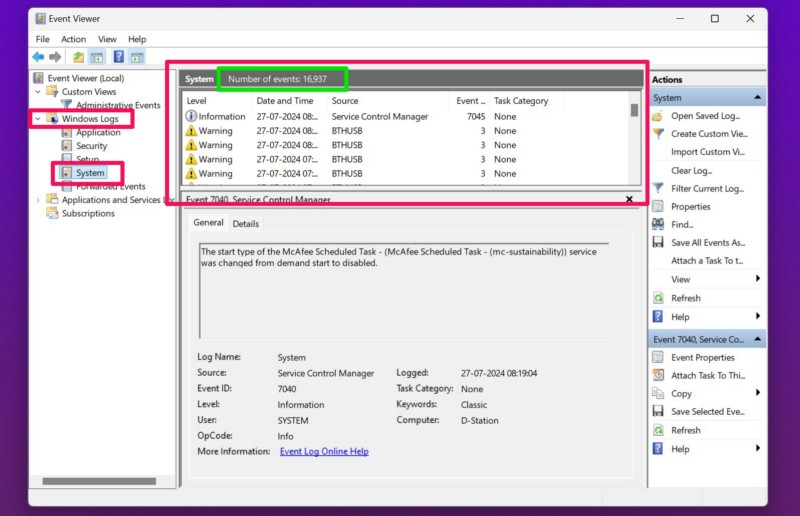Collapse the System section in Actions pane
800x516 pixels.
point(758,98)
